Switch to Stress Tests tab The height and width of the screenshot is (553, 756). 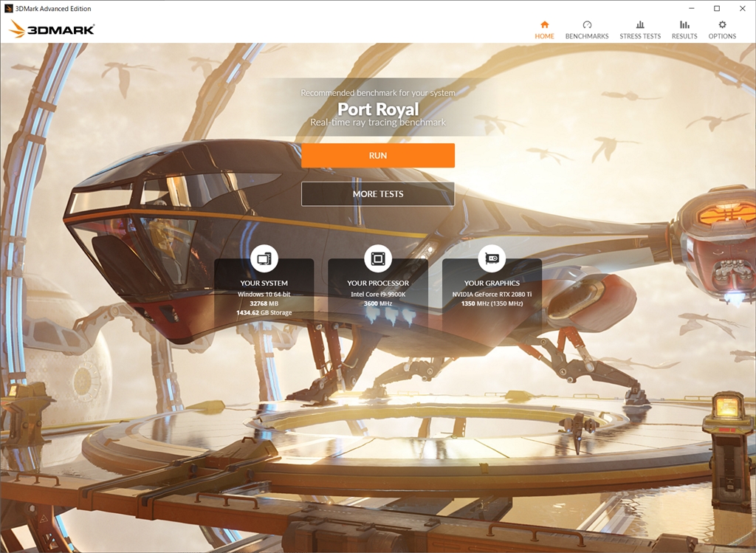(640, 30)
